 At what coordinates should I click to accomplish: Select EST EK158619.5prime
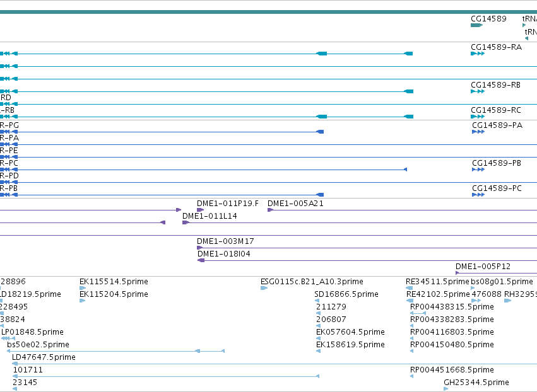[350, 345]
